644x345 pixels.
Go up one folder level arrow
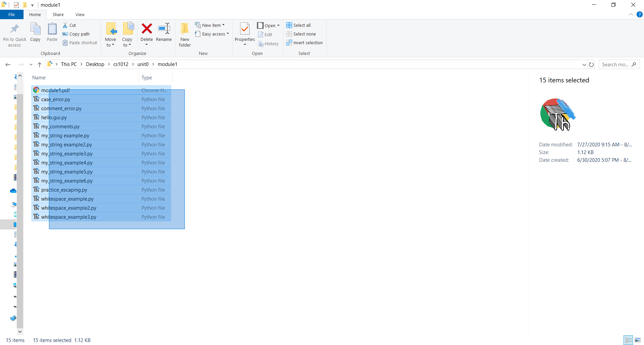pos(40,65)
